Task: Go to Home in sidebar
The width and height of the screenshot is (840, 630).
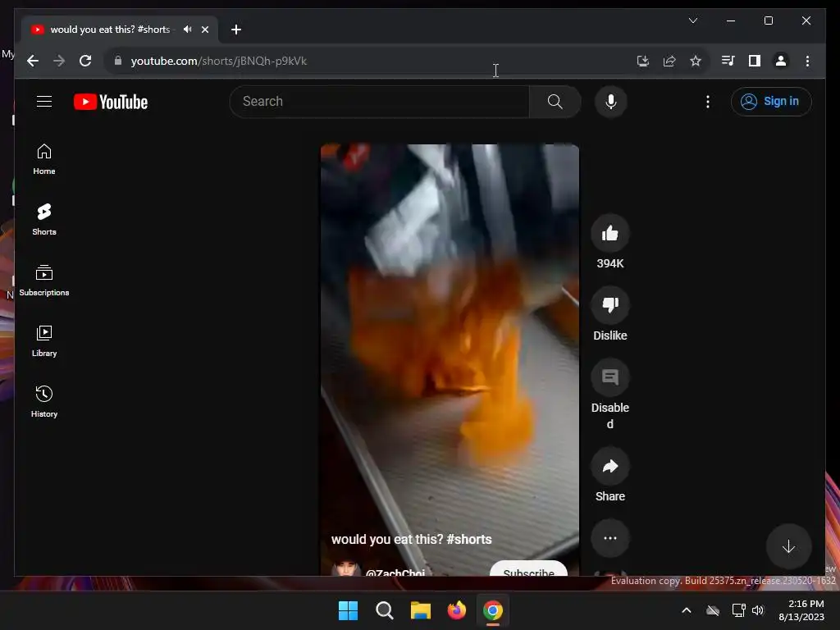Action: (44, 159)
